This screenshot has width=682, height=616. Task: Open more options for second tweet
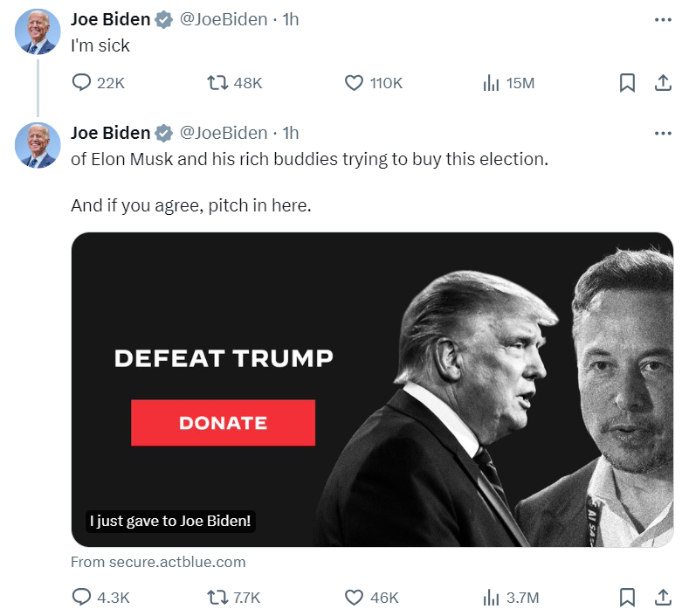(663, 133)
